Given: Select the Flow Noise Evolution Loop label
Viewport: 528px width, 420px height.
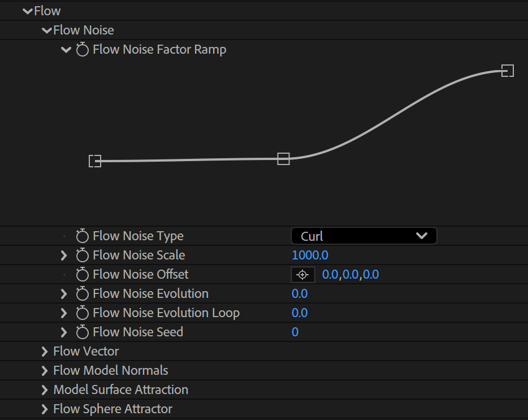Looking at the screenshot, I should pos(166,313).
